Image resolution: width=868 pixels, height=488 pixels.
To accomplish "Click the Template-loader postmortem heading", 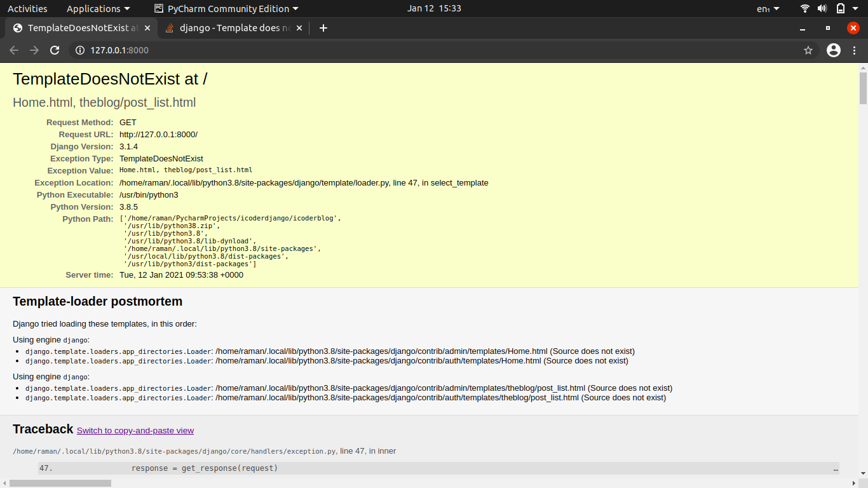I will pyautogui.click(x=98, y=301).
